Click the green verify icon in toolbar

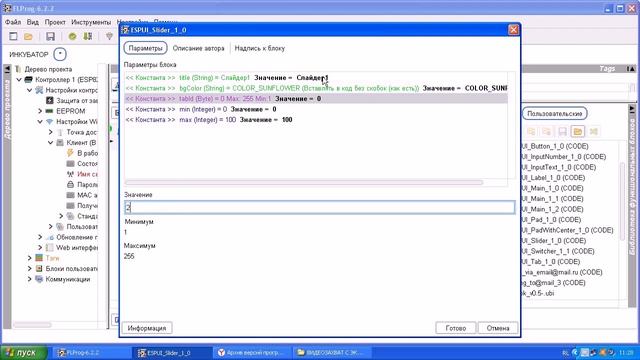[x=72, y=36]
